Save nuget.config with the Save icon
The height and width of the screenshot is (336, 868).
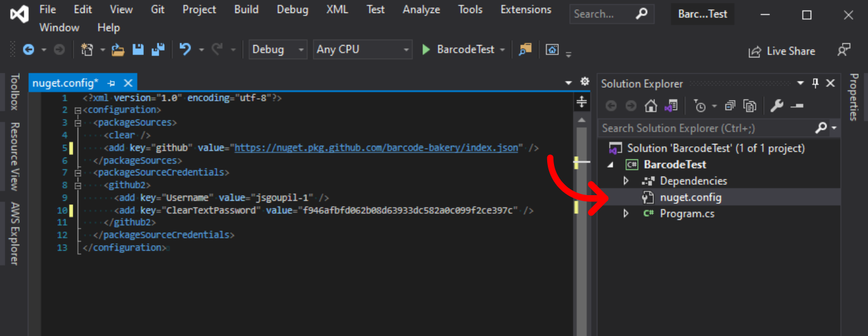pos(138,50)
